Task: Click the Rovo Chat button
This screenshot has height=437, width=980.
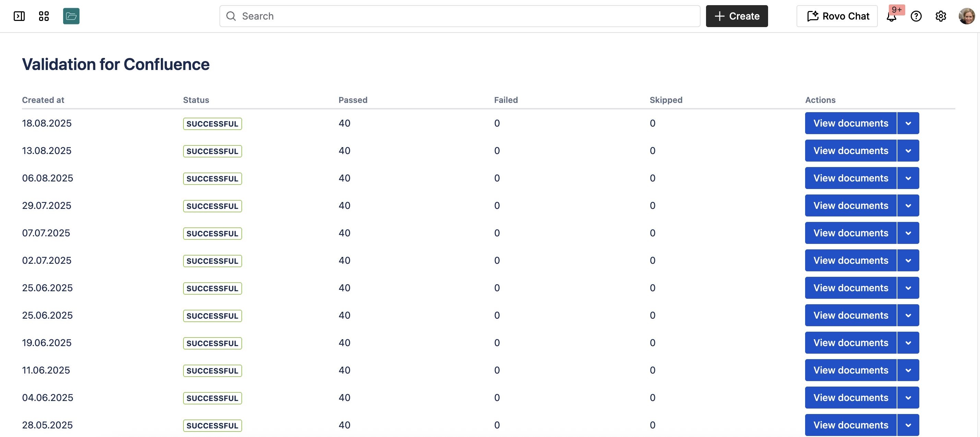Action: point(837,16)
